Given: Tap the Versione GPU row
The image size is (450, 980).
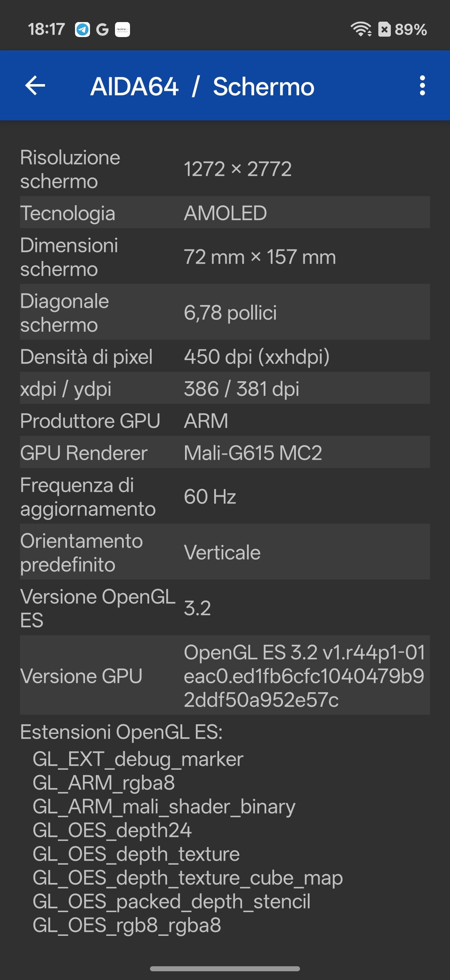Looking at the screenshot, I should click(x=225, y=676).
